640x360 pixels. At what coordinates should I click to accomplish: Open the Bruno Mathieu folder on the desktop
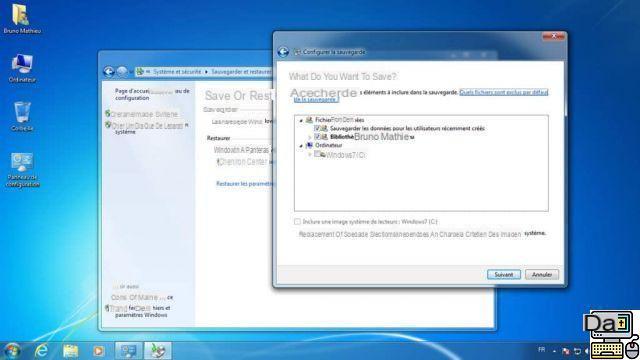coord(22,18)
